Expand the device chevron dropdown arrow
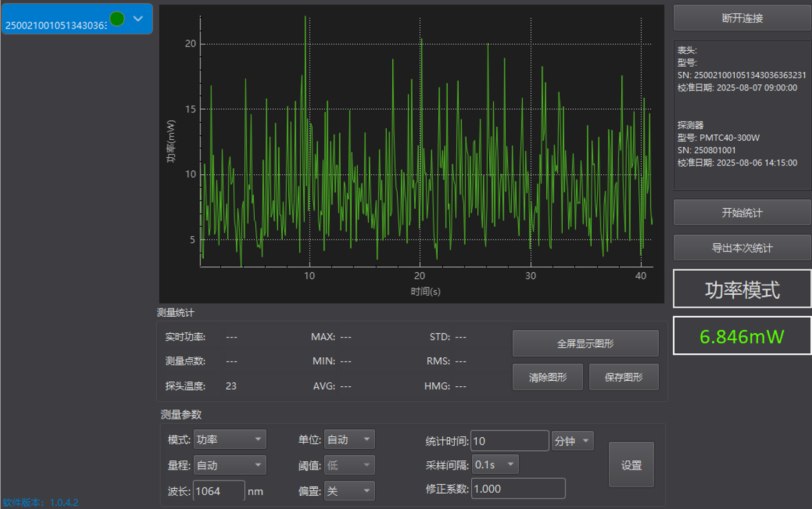This screenshot has width=812, height=509. point(138,19)
